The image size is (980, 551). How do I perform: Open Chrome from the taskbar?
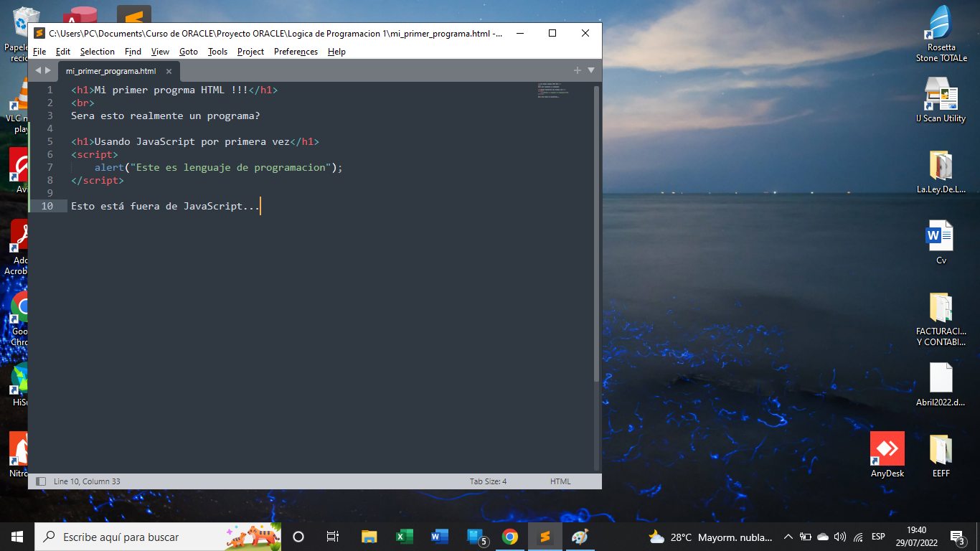click(510, 537)
